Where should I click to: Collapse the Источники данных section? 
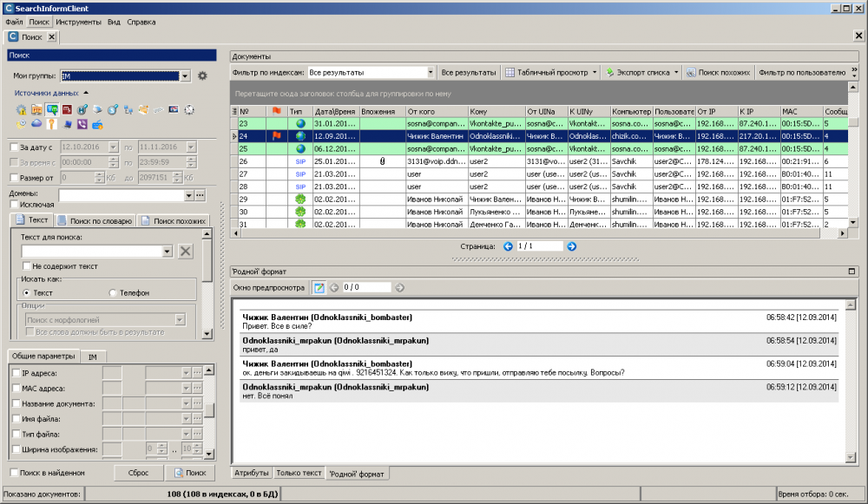pos(86,93)
